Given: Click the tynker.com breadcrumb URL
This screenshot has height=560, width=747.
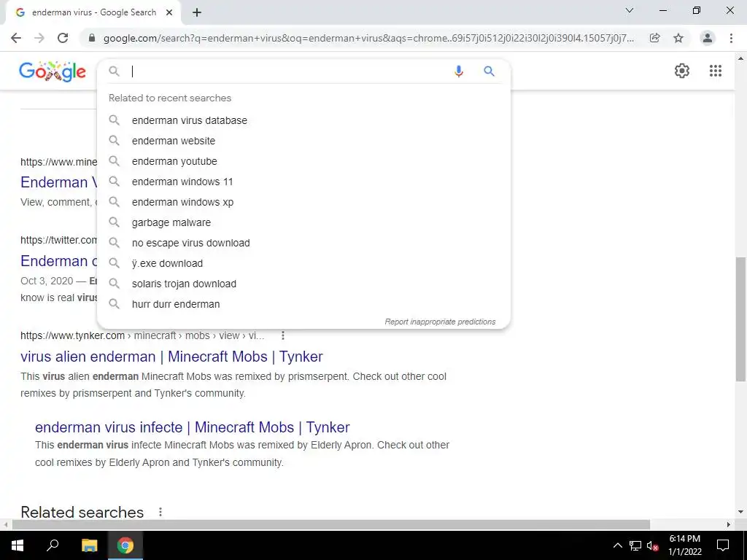Looking at the screenshot, I should (x=142, y=335).
